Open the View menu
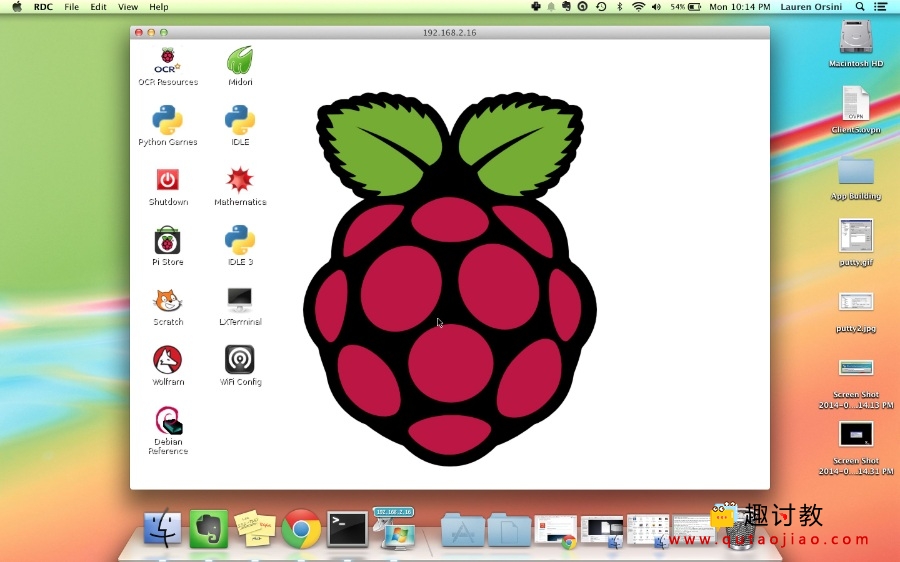Image resolution: width=900 pixels, height=562 pixels. click(x=127, y=7)
